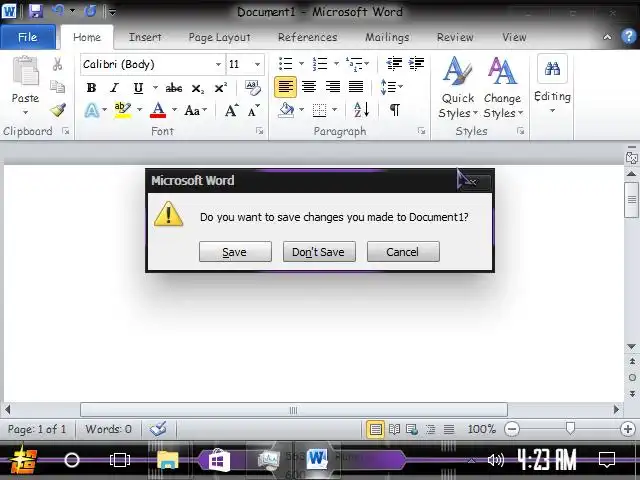Viewport: 640px width, 480px height.
Task: Switch to Print Layout view in status bar
Action: pos(375,429)
